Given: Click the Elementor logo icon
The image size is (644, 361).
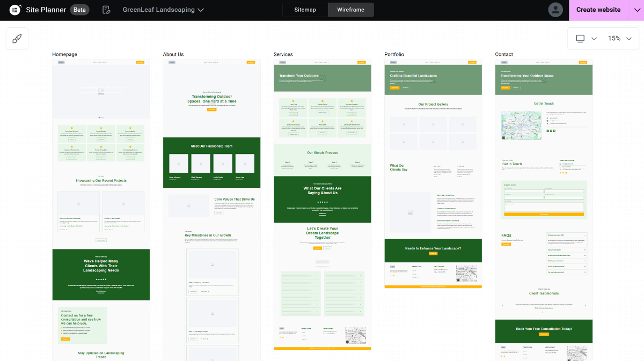Looking at the screenshot, I should [15, 10].
